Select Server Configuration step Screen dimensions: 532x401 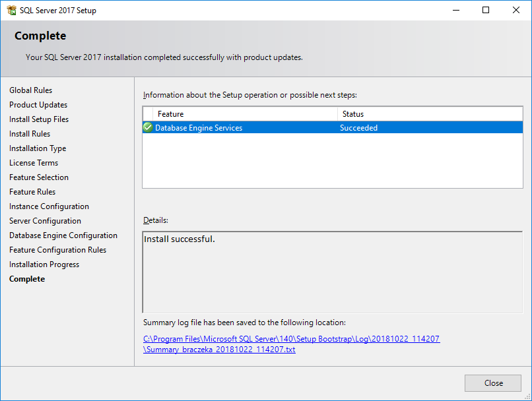pyautogui.click(x=45, y=221)
